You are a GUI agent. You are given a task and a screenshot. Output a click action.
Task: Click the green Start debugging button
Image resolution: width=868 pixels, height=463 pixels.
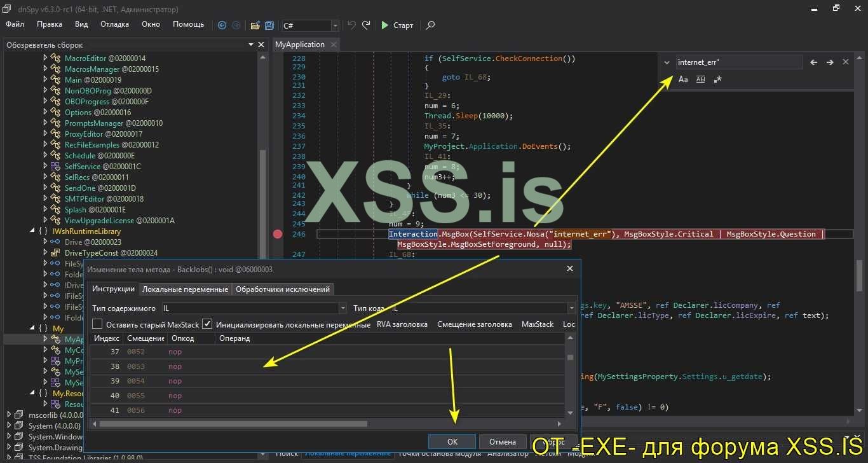point(397,25)
